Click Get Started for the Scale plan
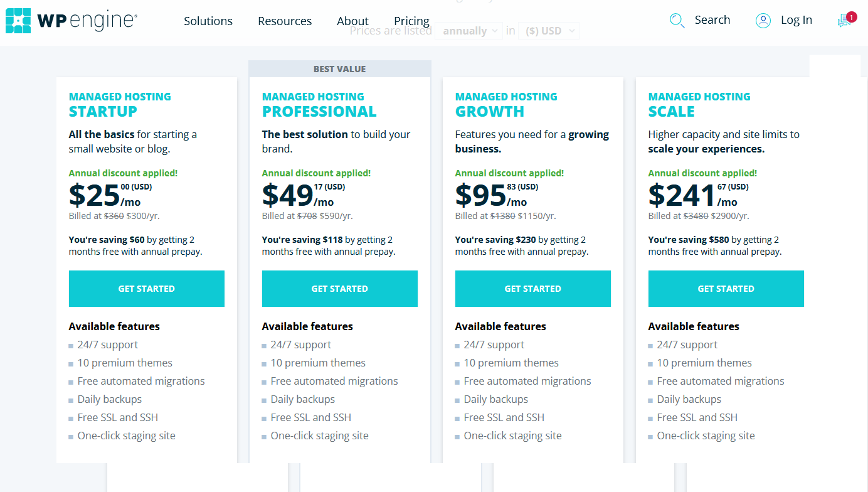This screenshot has width=868, height=492. 726,288
